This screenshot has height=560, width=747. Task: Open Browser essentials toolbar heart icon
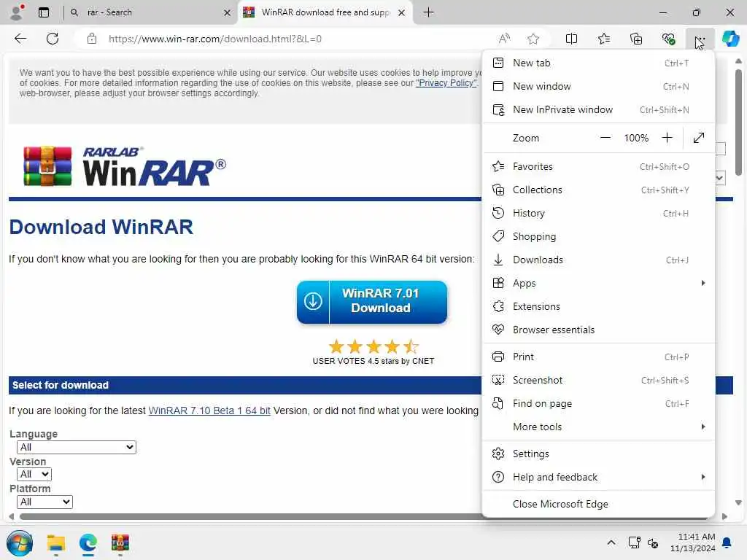click(668, 39)
